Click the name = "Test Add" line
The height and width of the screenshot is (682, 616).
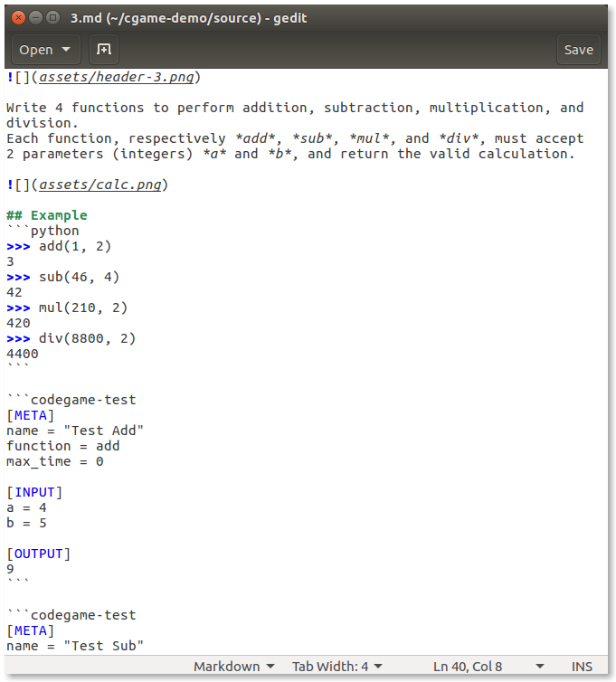click(75, 431)
